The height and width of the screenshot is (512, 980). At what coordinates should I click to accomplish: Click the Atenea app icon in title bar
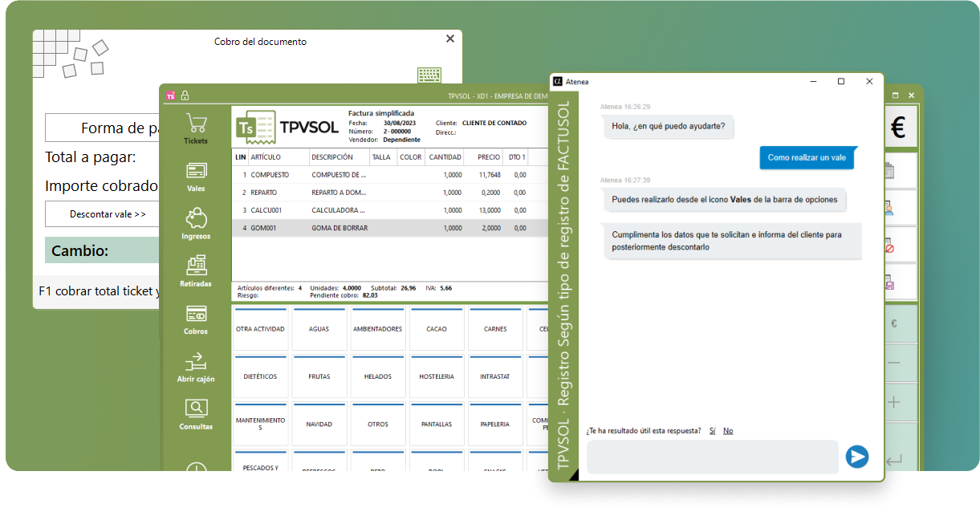(x=558, y=82)
